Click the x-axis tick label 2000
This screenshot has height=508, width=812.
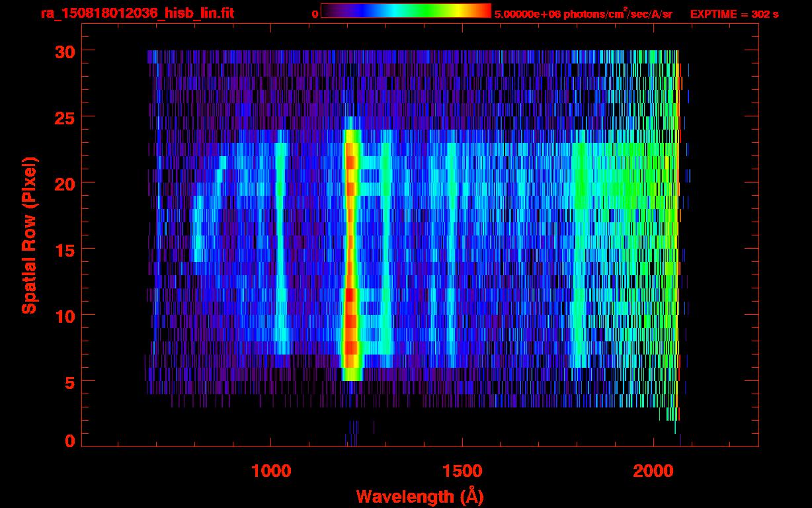click(654, 470)
